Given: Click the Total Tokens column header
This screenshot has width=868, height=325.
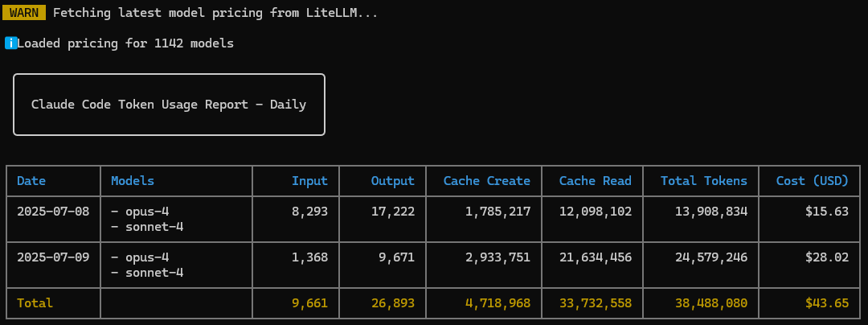Looking at the screenshot, I should click(704, 180).
